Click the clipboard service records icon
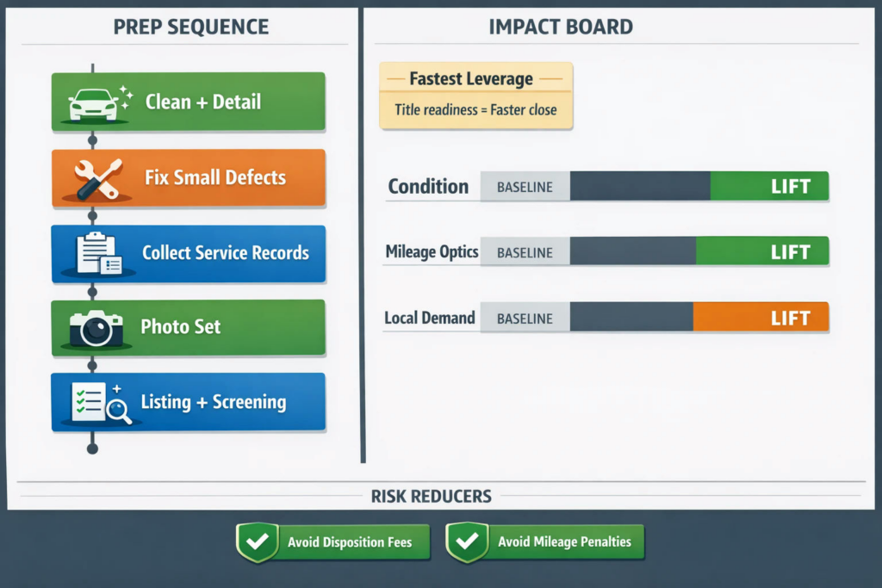Image resolution: width=882 pixels, height=588 pixels. (99, 253)
